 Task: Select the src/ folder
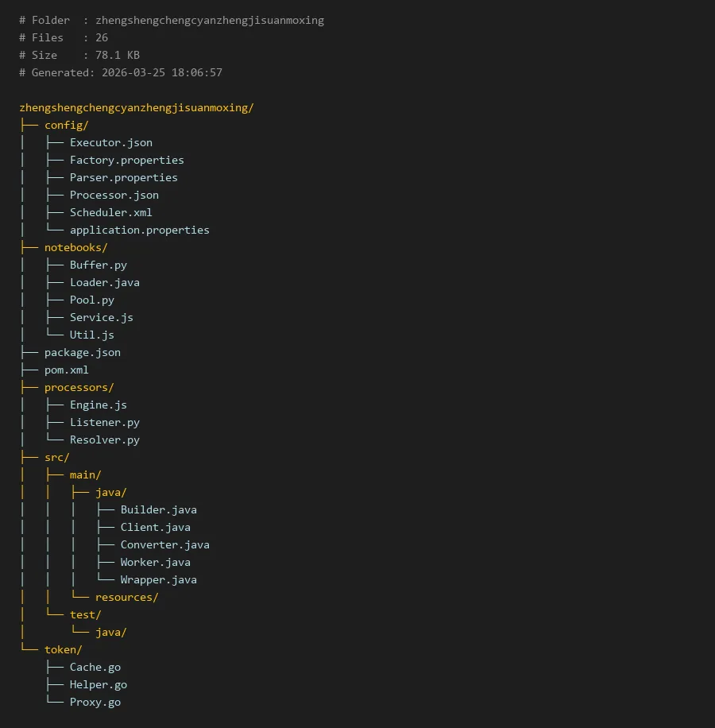pos(56,457)
